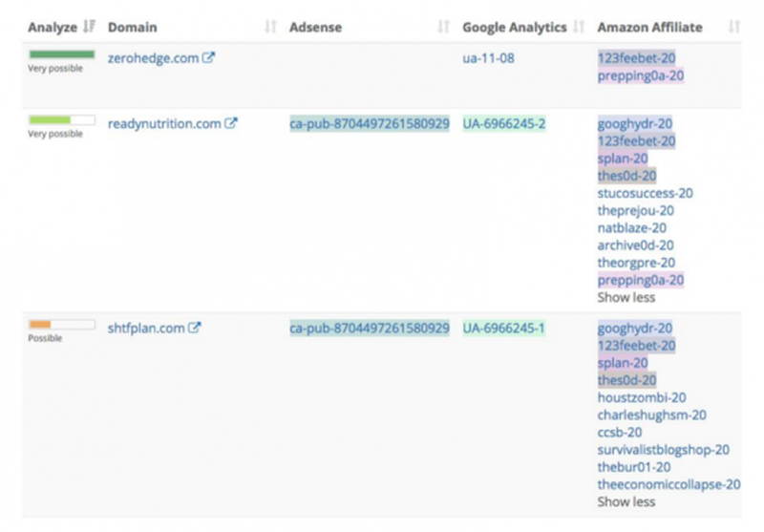Open survivalistblogshop-20 affiliate tag
Viewport: 764px width, 532px height.
664,450
